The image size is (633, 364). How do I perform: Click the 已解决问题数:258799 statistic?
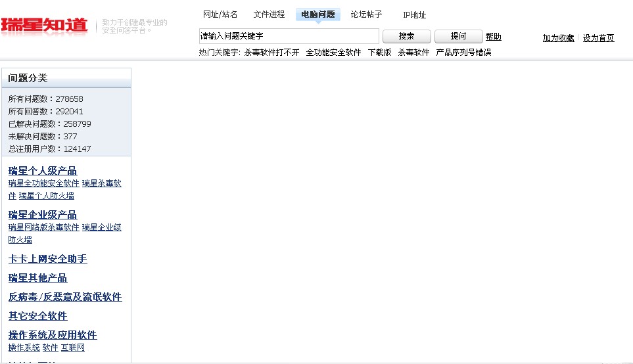click(x=50, y=124)
